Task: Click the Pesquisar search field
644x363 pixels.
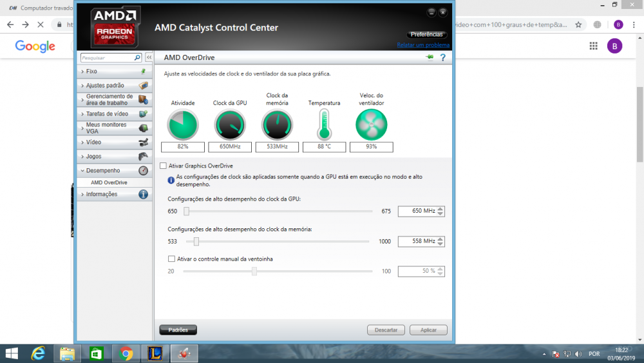Action: click(x=106, y=57)
